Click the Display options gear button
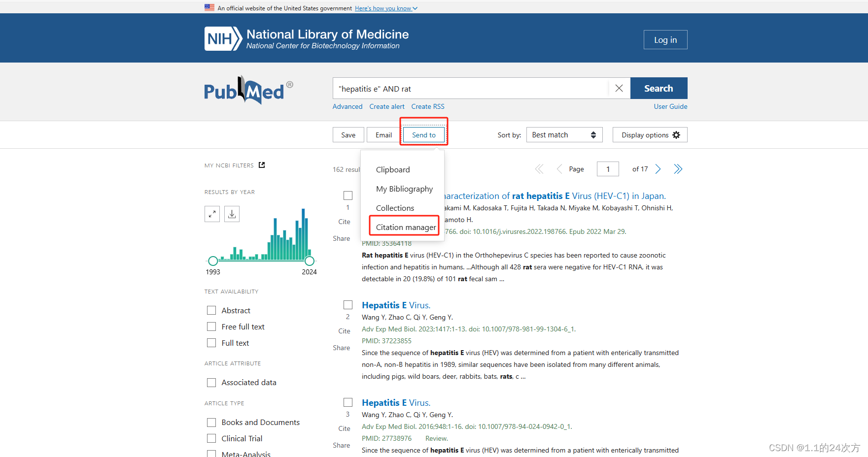The height and width of the screenshot is (457, 868). [650, 135]
